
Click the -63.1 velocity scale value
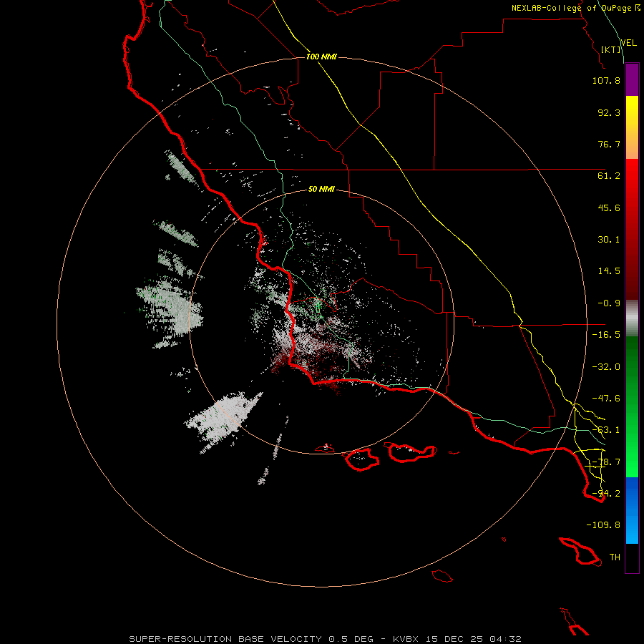[606, 430]
